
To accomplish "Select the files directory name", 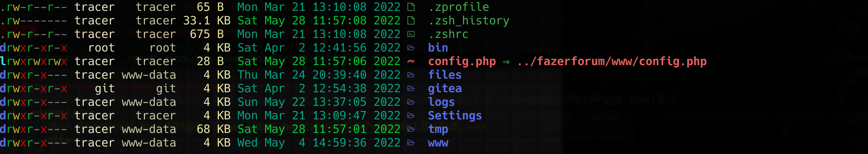I will pyautogui.click(x=445, y=75).
